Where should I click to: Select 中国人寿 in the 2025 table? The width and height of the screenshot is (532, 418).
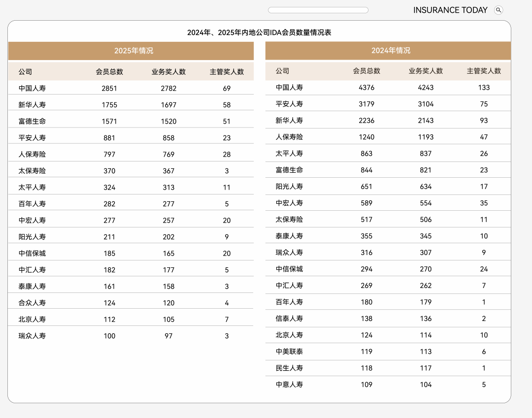point(32,89)
